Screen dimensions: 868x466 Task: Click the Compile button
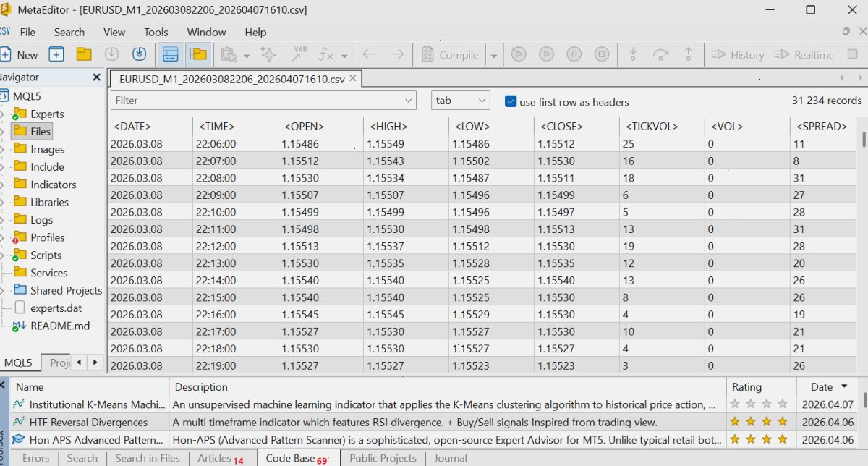[450, 54]
